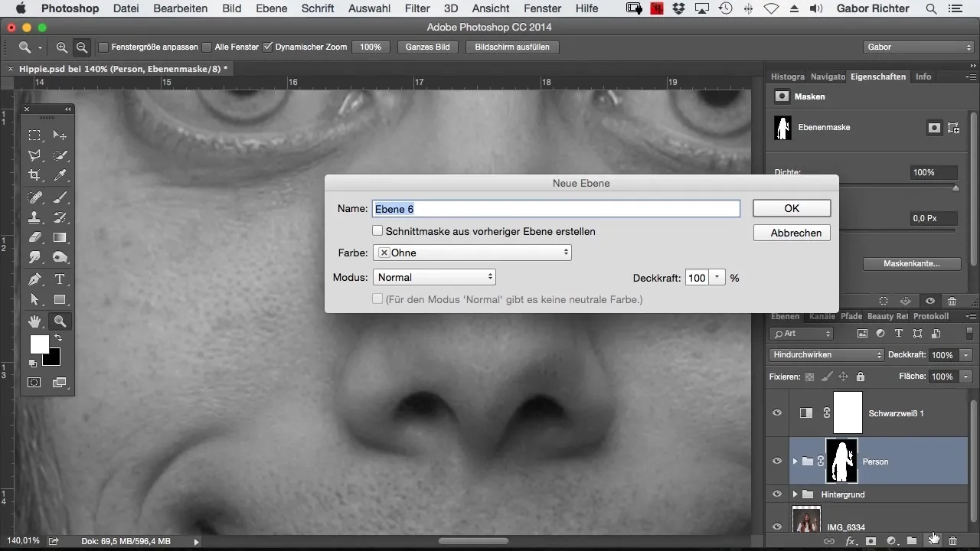Select the Eyedropper tool
Viewport: 980px width, 551px height.
point(60,176)
